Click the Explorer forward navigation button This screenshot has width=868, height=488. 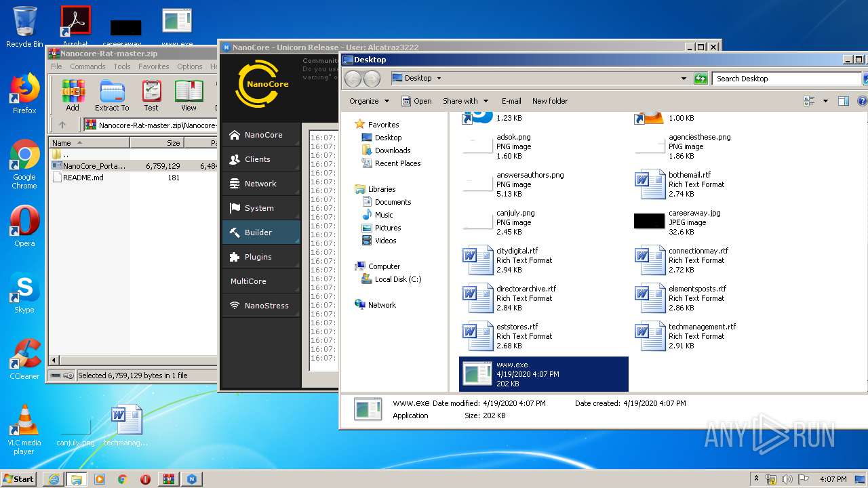point(372,79)
